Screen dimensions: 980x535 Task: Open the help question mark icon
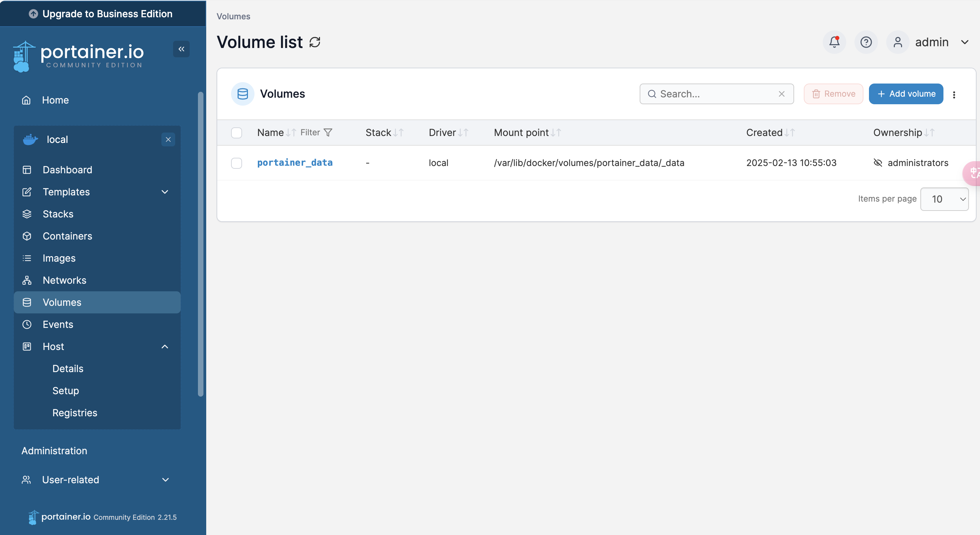866,42
